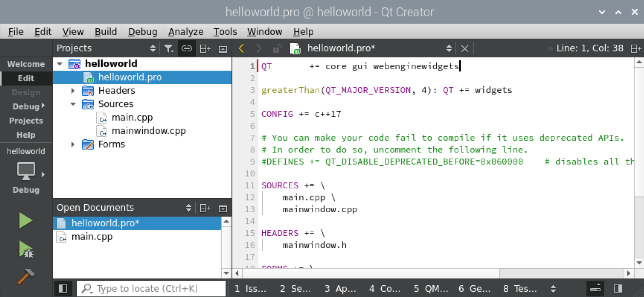Click the Type to locate search field
The height and width of the screenshot is (297, 644).
click(151, 289)
